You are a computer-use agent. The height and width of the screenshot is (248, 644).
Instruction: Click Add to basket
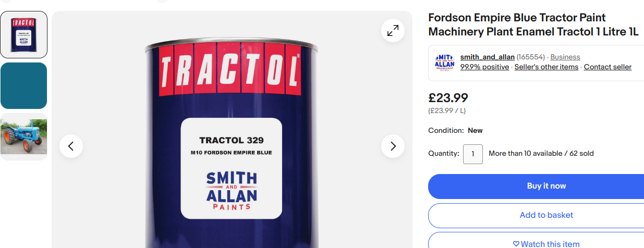[x=546, y=215]
